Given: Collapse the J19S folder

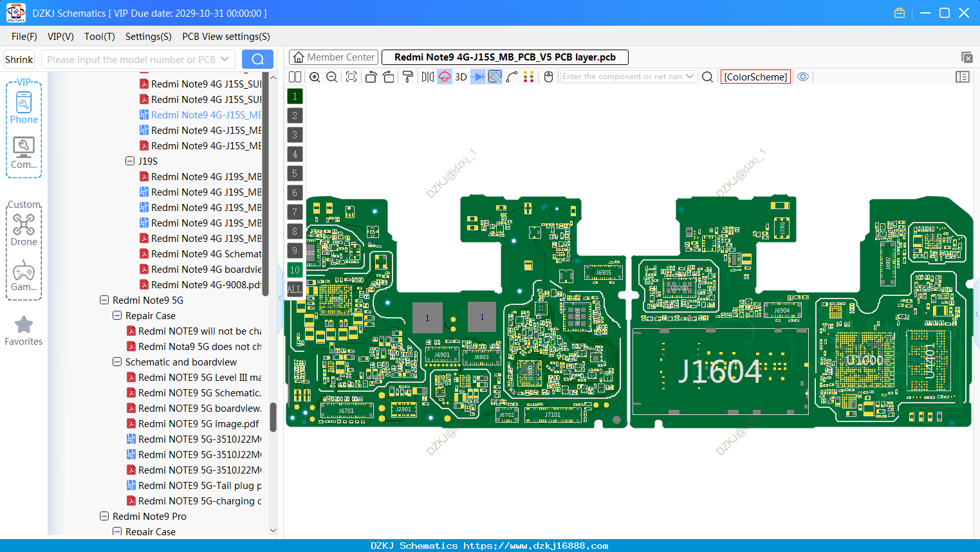Looking at the screenshot, I should pyautogui.click(x=130, y=161).
